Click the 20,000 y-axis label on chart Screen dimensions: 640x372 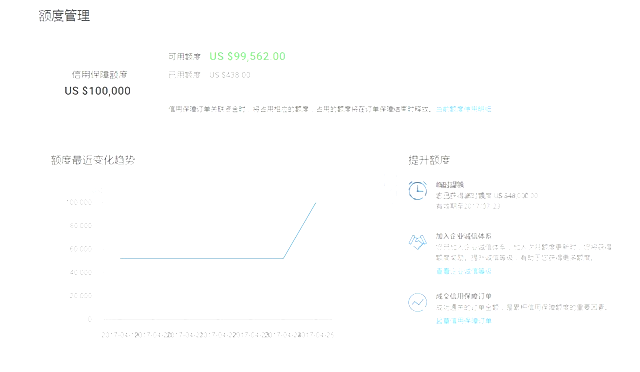coord(81,295)
